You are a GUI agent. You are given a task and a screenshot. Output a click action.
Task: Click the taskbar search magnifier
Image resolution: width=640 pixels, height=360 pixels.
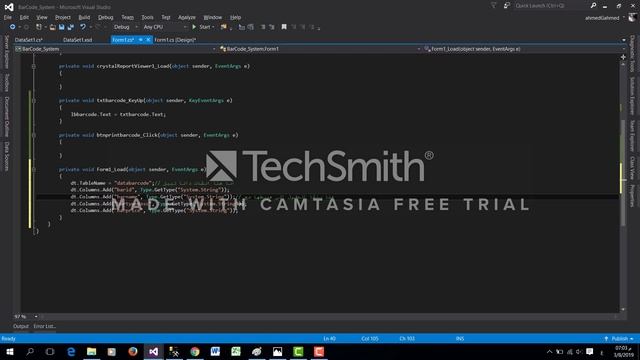click(x=30, y=351)
